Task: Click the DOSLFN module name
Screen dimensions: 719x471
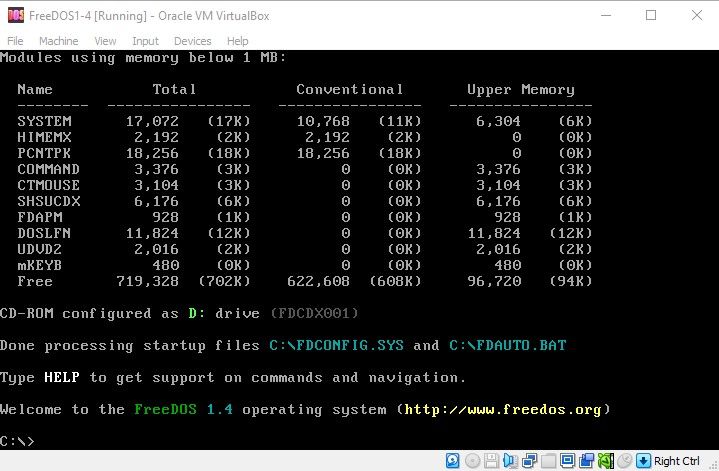Action: click(44, 233)
